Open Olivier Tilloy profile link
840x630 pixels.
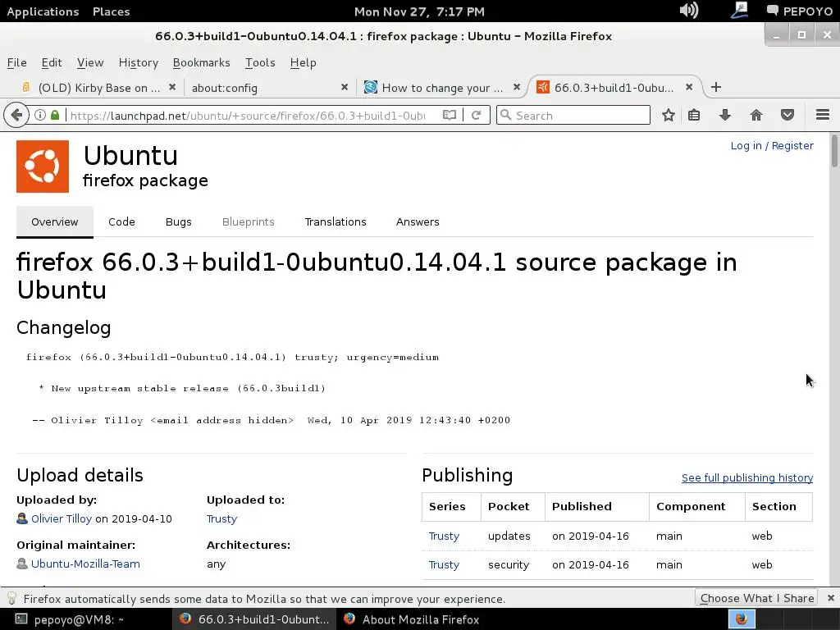click(62, 518)
